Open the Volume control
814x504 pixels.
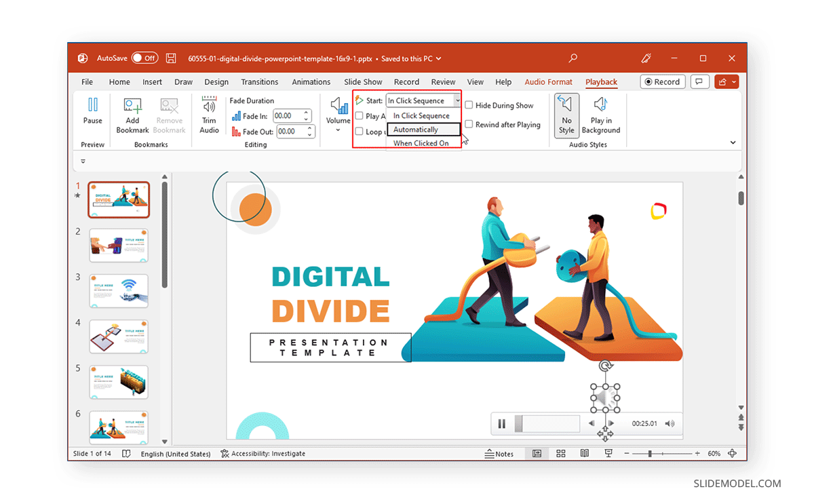tap(338, 114)
